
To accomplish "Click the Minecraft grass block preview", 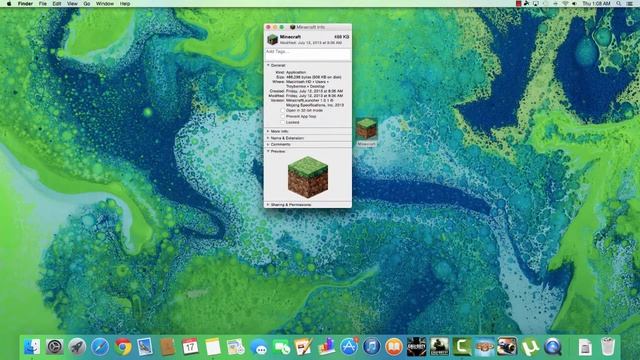I will (x=308, y=177).
